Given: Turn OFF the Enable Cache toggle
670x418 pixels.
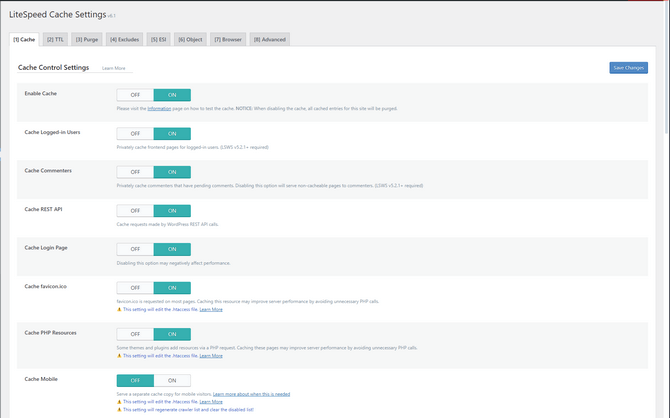Looking at the screenshot, I should click(x=135, y=95).
